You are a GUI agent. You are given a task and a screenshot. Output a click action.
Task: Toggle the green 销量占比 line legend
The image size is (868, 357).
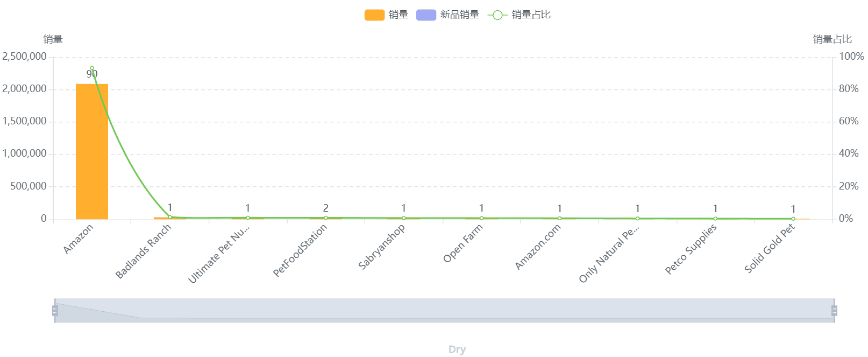(x=497, y=15)
